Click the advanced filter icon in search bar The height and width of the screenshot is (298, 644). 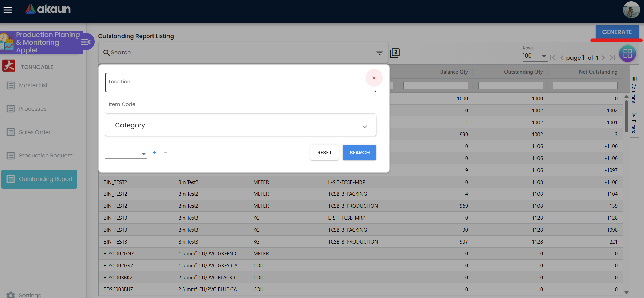(379, 53)
